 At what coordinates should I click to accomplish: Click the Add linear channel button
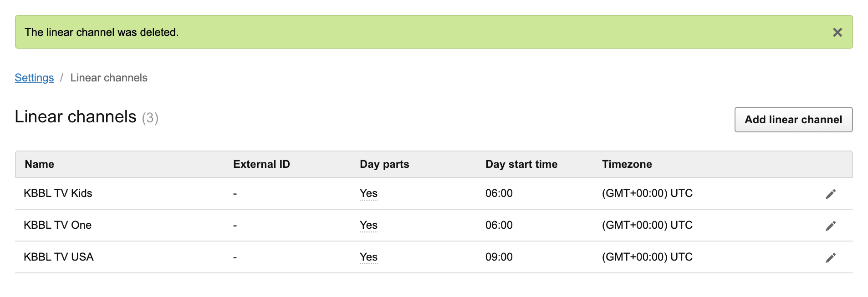(x=793, y=120)
